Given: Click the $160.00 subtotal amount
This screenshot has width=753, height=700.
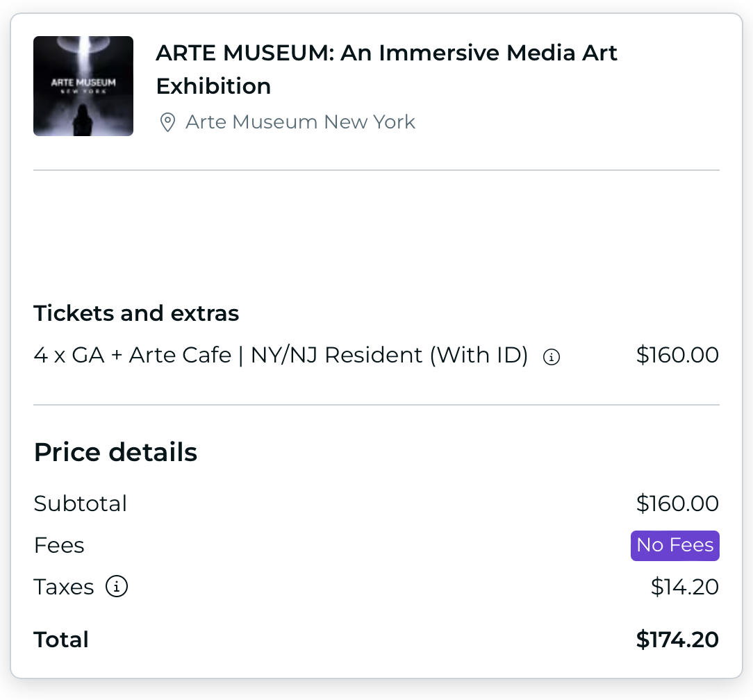Looking at the screenshot, I should coord(677,503).
